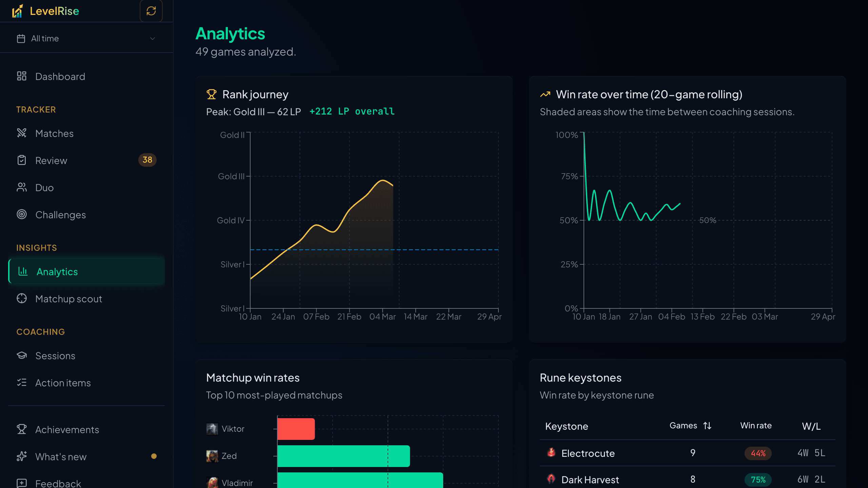Collapse the Insights section header
This screenshot has height=488, width=868.
tap(36, 247)
